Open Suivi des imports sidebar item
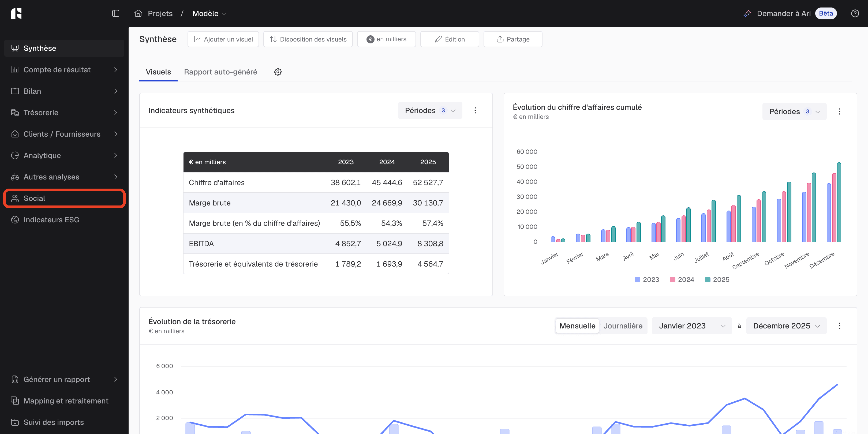Image resolution: width=868 pixels, height=434 pixels. 64,422
